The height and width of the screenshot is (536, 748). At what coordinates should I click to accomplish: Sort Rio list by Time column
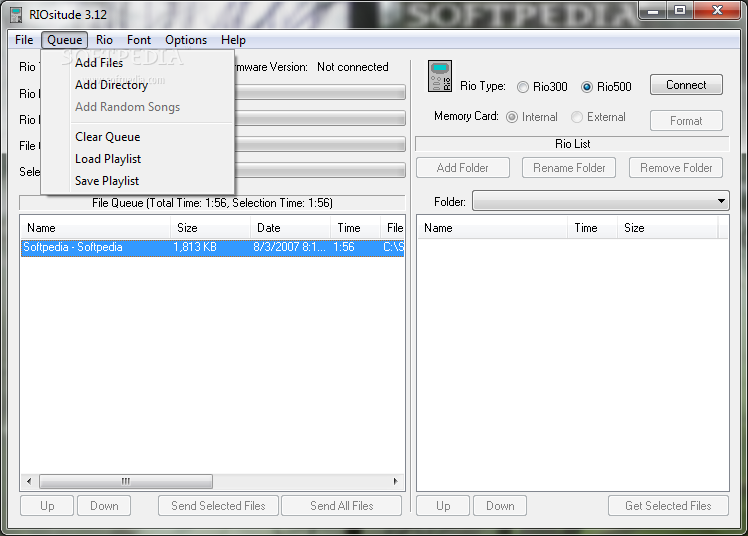(x=592, y=228)
